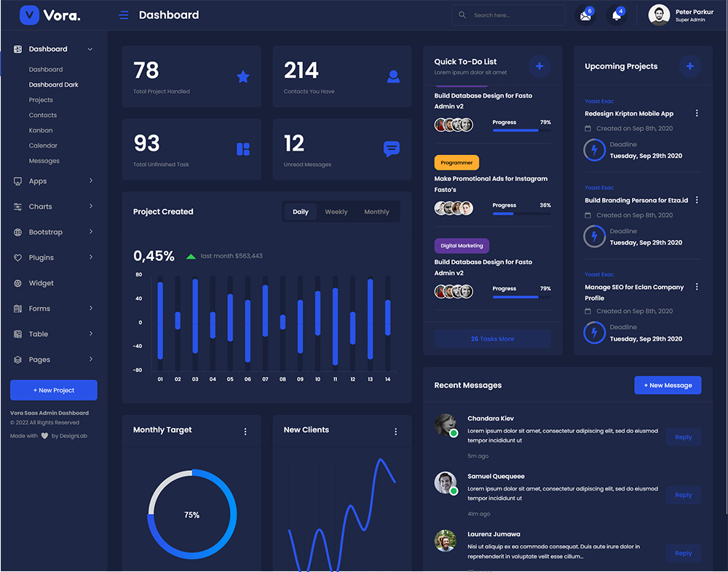Select Daily view for Project Created
Screen dimensions: 728x572
[x=301, y=212]
